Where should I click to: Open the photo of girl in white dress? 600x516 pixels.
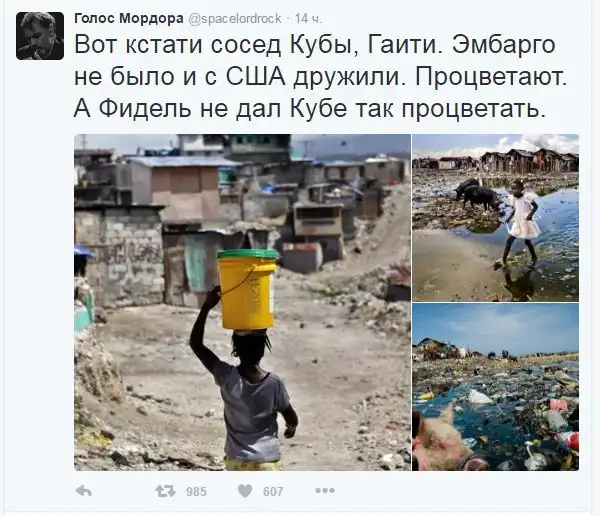click(496, 217)
